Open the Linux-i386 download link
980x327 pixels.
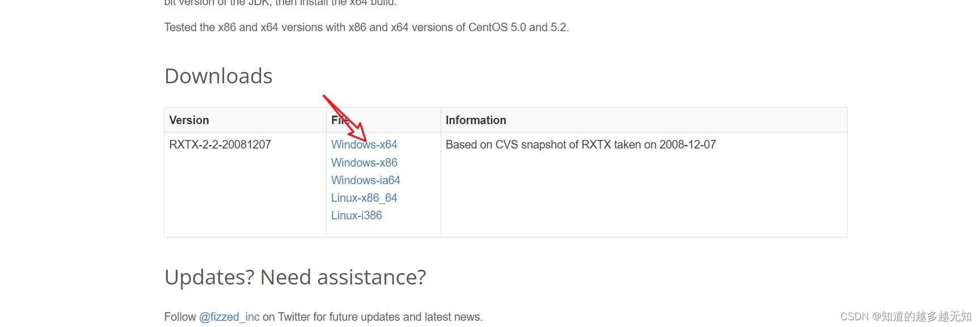357,215
